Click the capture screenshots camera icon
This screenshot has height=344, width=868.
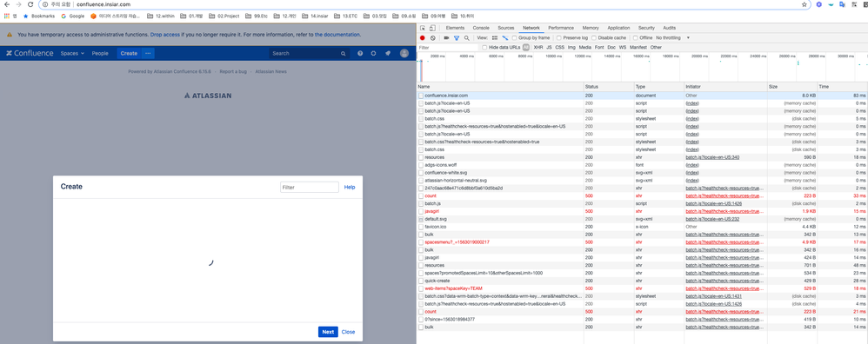(446, 38)
